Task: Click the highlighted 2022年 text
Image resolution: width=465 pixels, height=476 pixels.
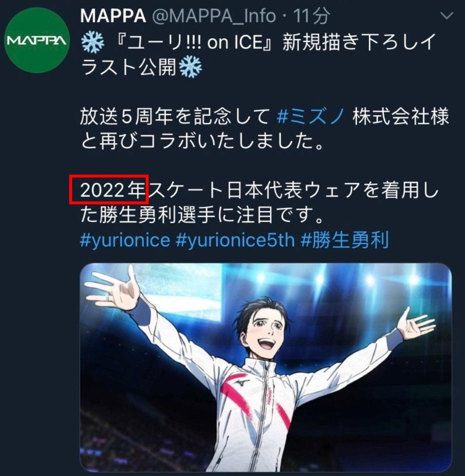Action: (x=113, y=190)
